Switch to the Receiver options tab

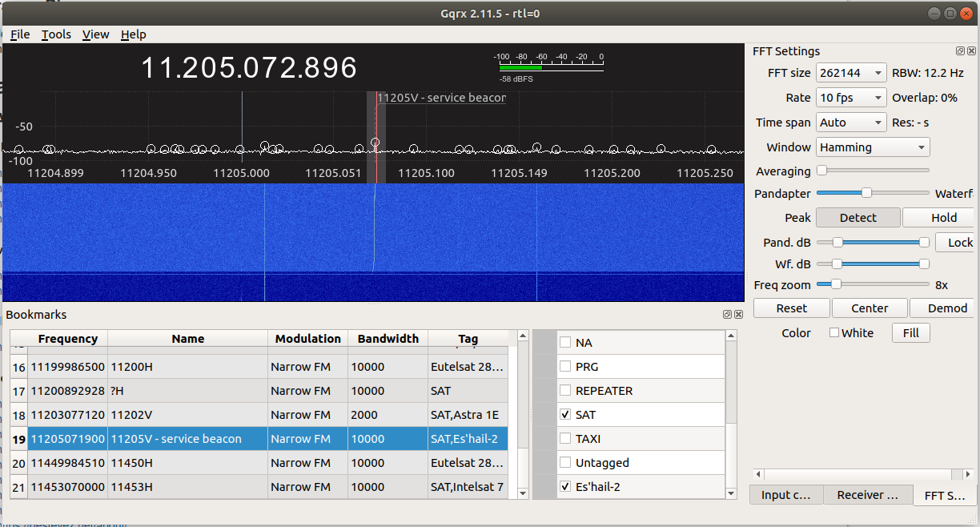[867, 495]
